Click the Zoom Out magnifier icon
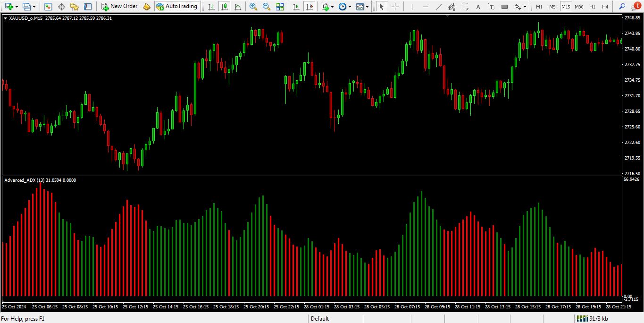The height and width of the screenshot is (323, 644). (267, 7)
